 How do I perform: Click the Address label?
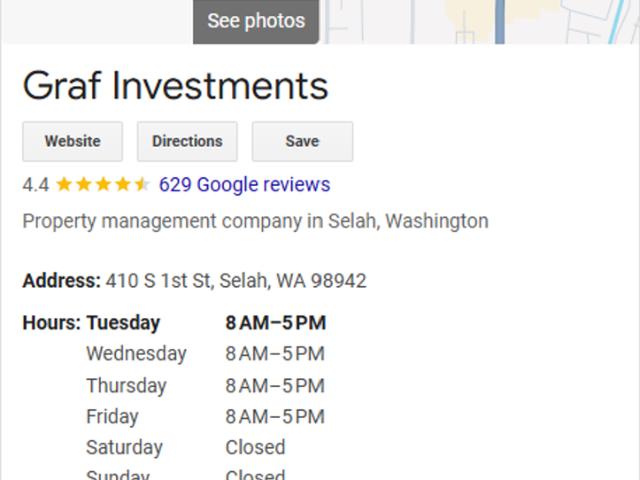62,281
